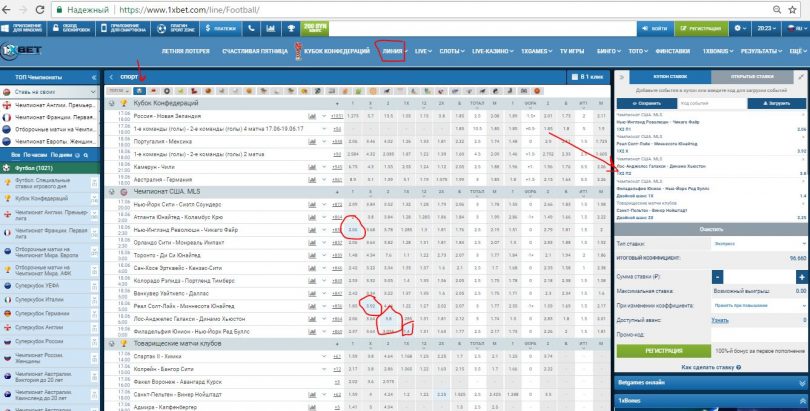Viewport: 810px width, 411px height.
Task: Click the Загрузить coupon button
Action: click(x=776, y=103)
